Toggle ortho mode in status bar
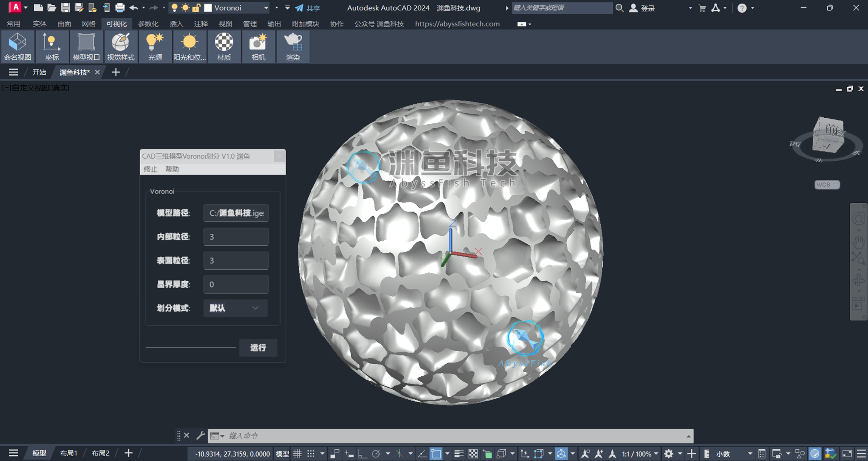 362,454
